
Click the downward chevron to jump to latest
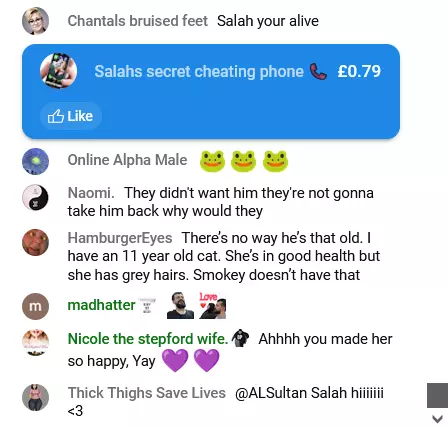click(x=437, y=419)
